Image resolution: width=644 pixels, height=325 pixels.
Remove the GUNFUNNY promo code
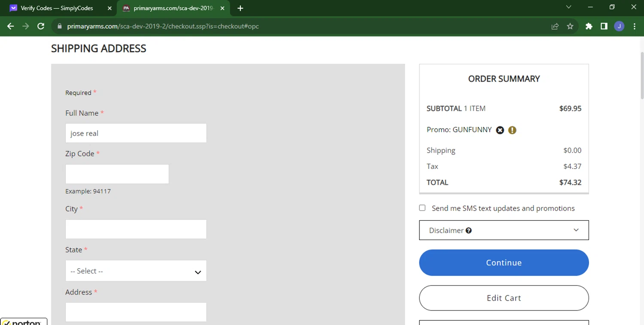click(500, 130)
